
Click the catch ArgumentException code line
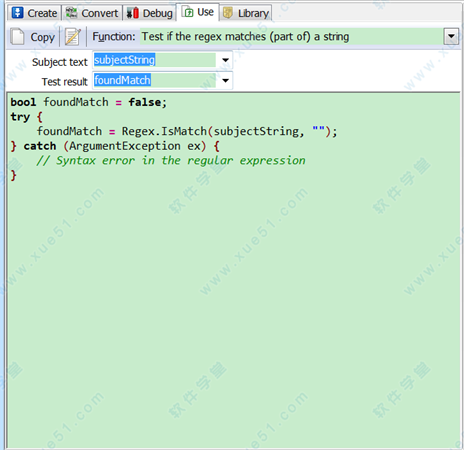(x=115, y=146)
